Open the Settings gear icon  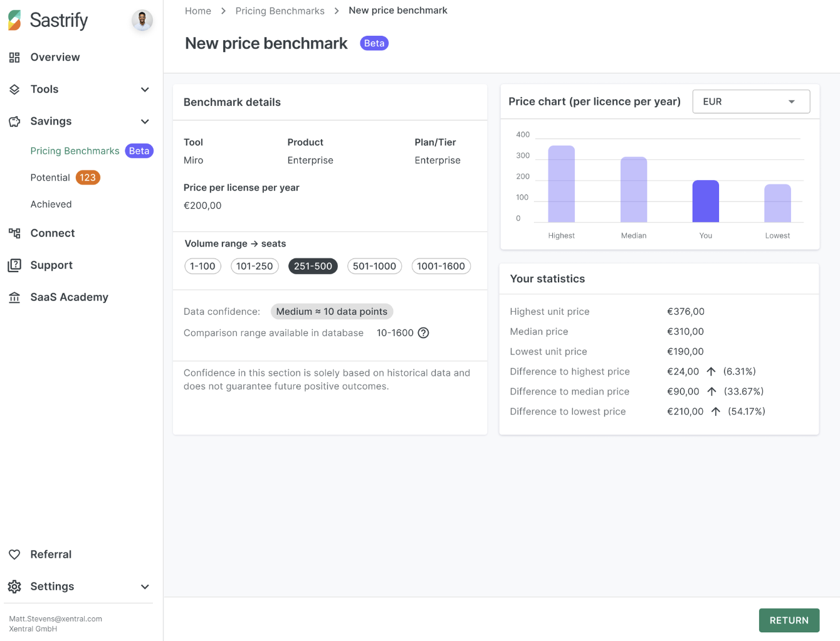(14, 586)
